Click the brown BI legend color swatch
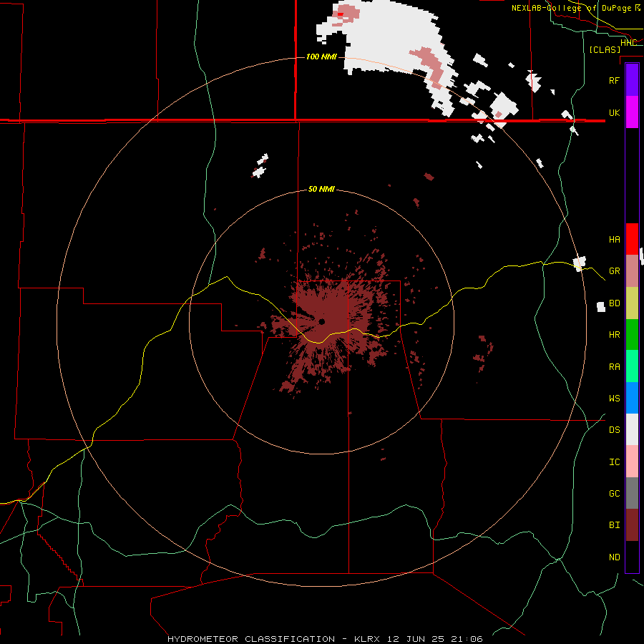Viewport: 644px width, 644px height. click(632, 525)
